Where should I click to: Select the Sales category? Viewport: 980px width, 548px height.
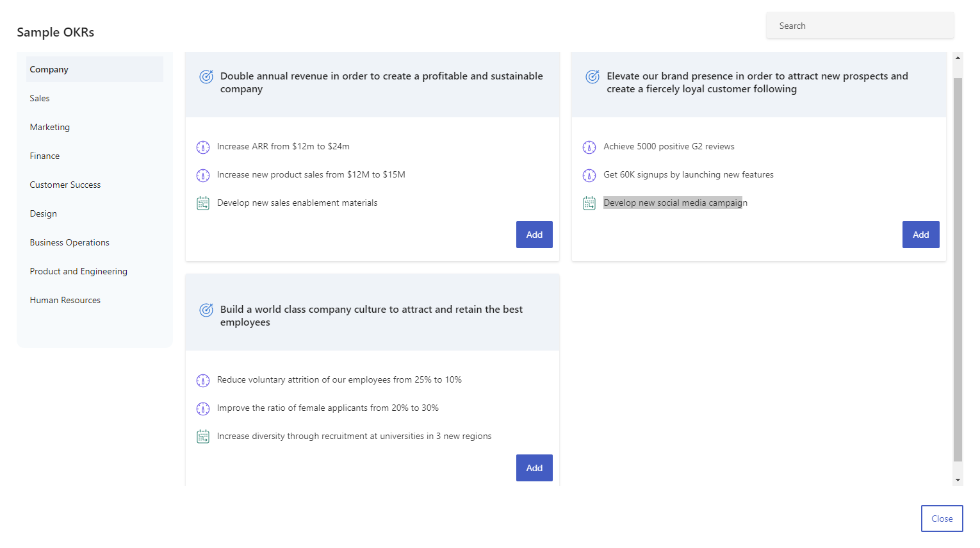click(40, 98)
